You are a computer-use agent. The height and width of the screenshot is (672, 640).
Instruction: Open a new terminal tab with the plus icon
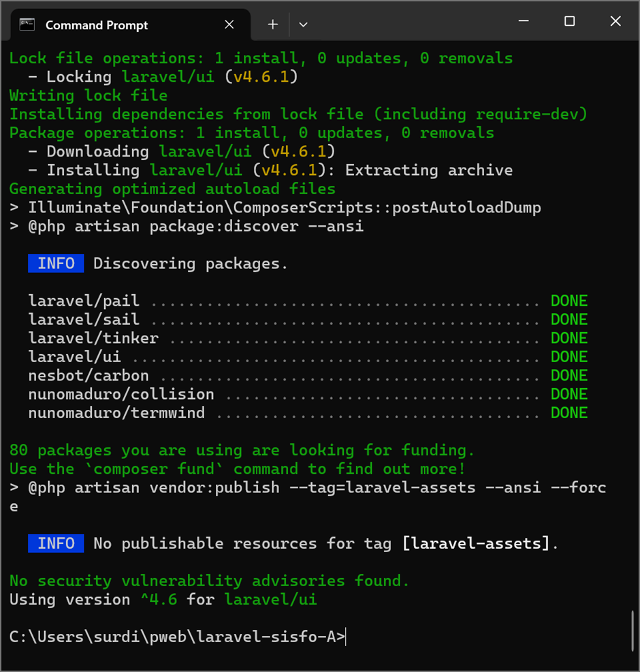(x=272, y=24)
